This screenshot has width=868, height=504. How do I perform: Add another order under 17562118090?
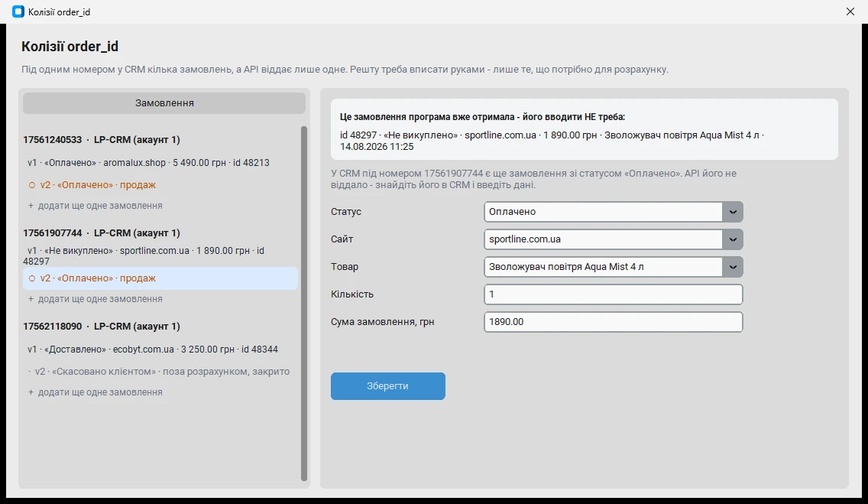(x=96, y=392)
